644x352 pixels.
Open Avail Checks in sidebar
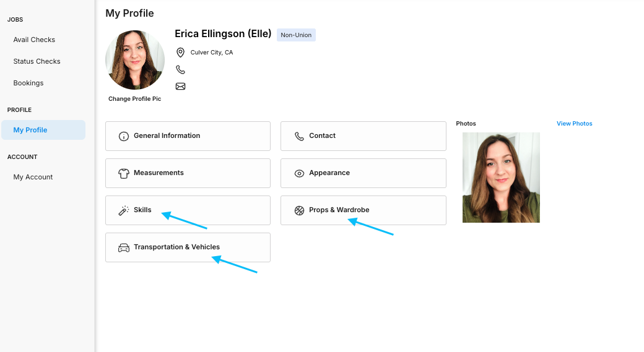34,40
